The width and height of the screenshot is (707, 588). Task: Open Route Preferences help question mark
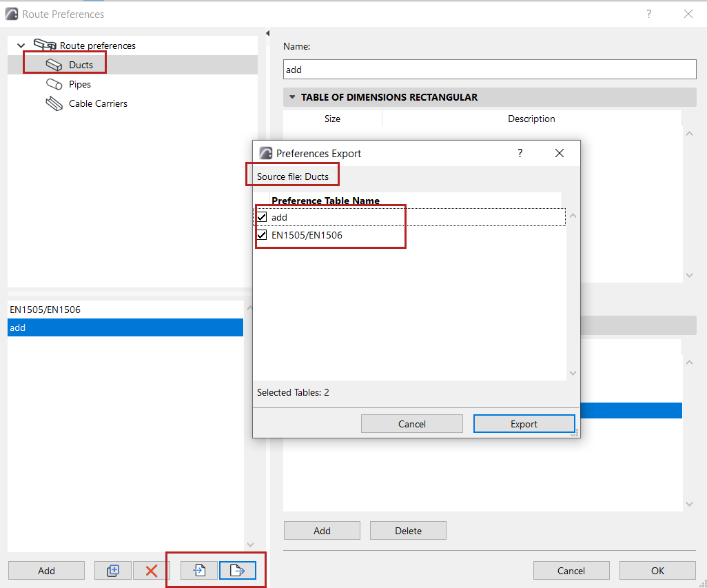pyautogui.click(x=649, y=14)
